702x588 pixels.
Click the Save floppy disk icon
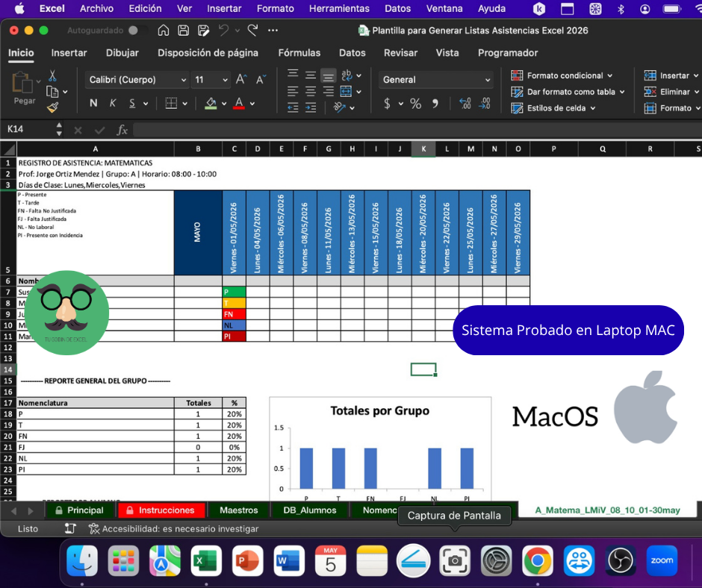[x=183, y=31]
